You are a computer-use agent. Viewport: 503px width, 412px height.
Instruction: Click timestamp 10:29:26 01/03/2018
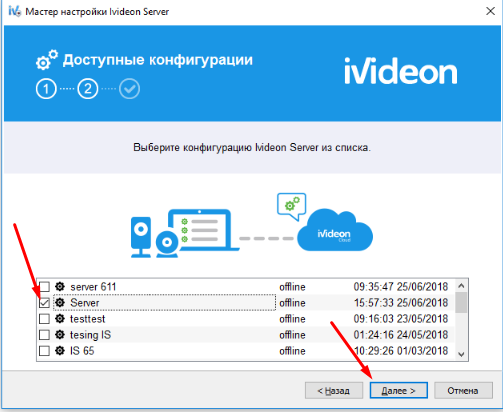(x=401, y=351)
